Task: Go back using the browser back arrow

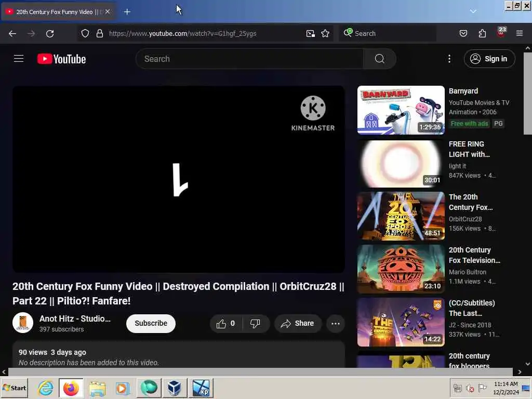Action: coord(12,34)
